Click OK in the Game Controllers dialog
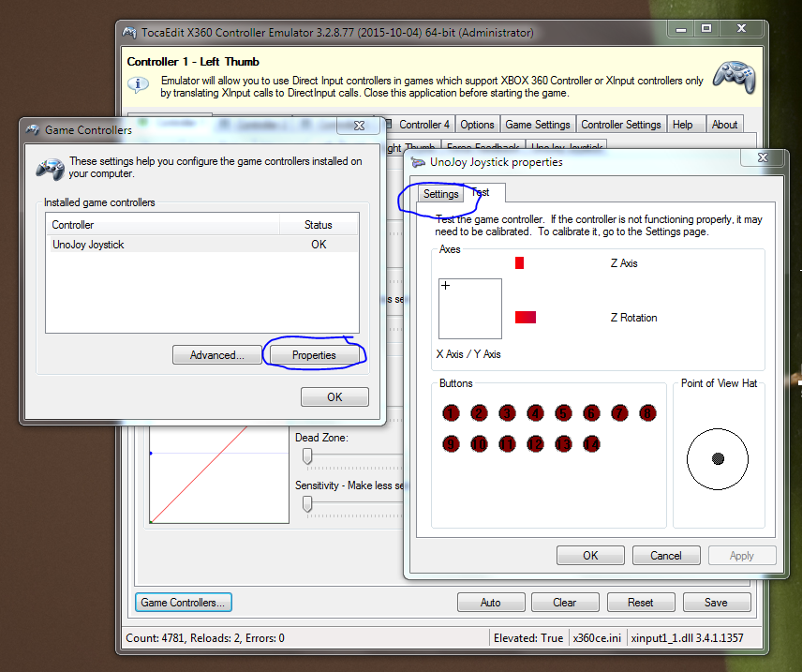Image resolution: width=802 pixels, height=672 pixels. tap(334, 396)
